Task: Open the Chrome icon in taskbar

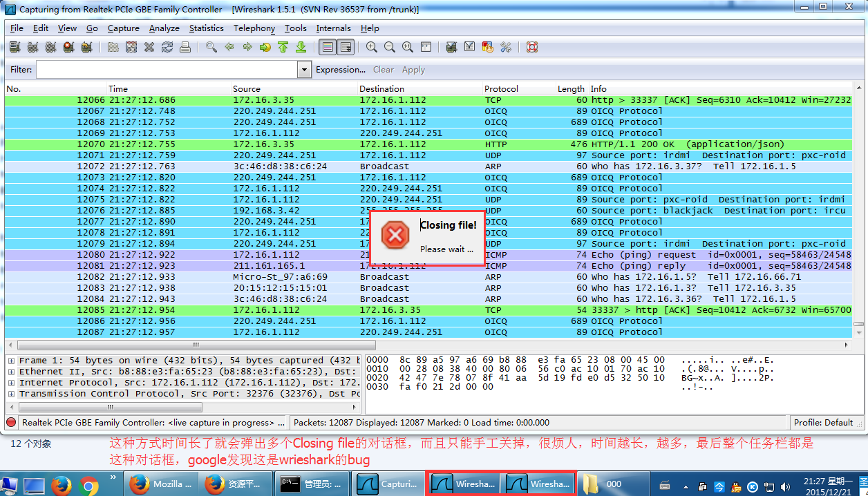Action: pos(88,484)
